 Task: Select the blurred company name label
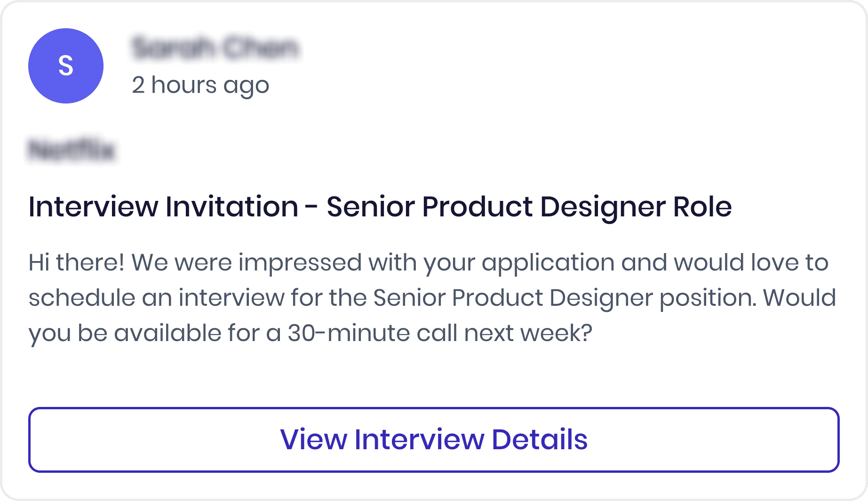point(72,150)
